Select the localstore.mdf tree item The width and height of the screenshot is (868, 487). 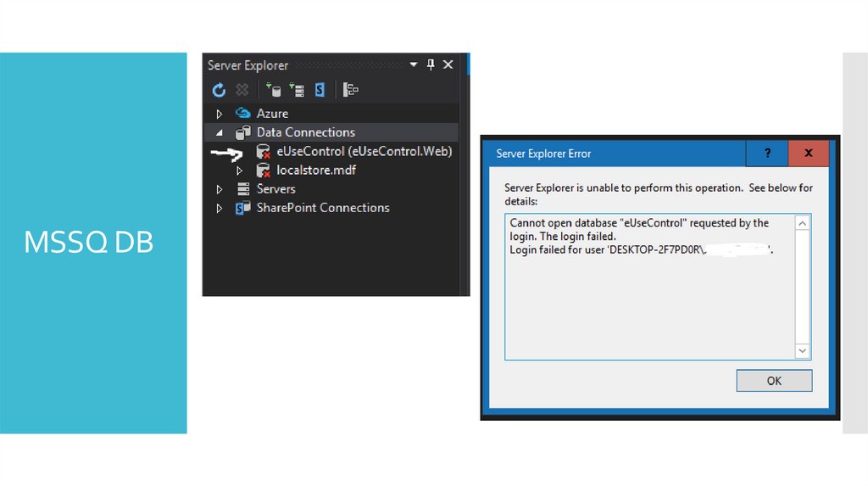(316, 170)
